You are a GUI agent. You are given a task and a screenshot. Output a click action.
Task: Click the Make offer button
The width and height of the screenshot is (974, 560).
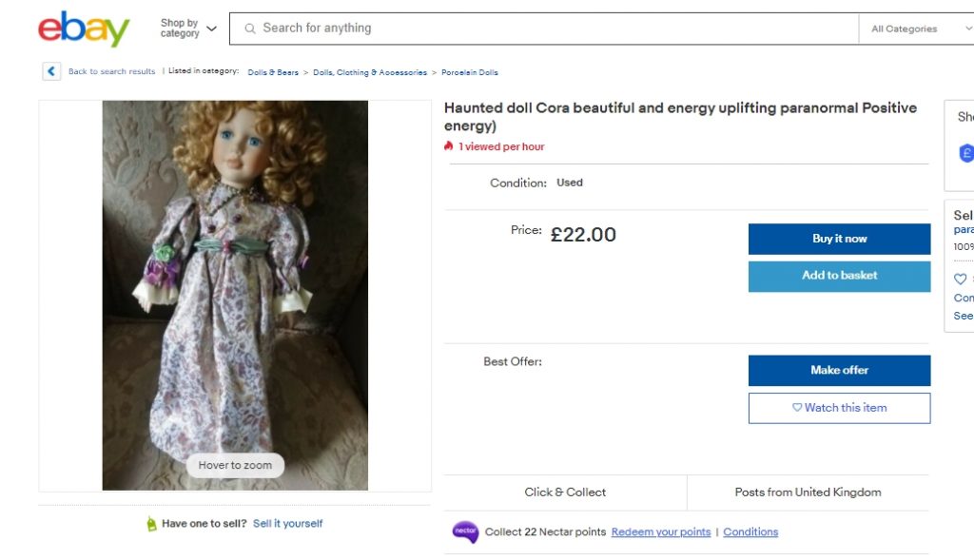(839, 370)
